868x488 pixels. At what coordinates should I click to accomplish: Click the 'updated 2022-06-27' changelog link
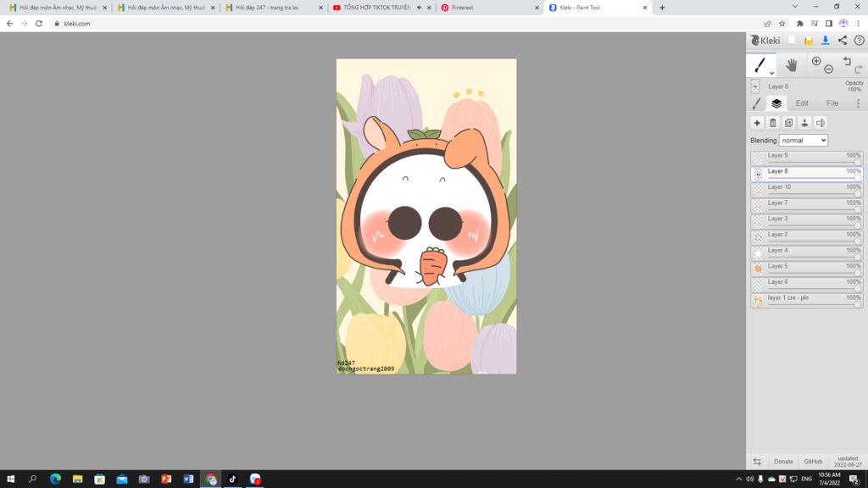[x=848, y=462]
